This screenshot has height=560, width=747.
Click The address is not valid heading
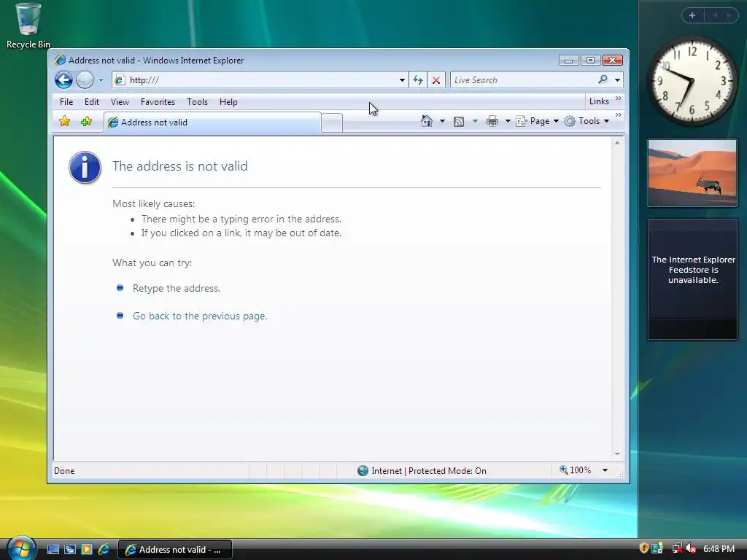[x=180, y=166]
